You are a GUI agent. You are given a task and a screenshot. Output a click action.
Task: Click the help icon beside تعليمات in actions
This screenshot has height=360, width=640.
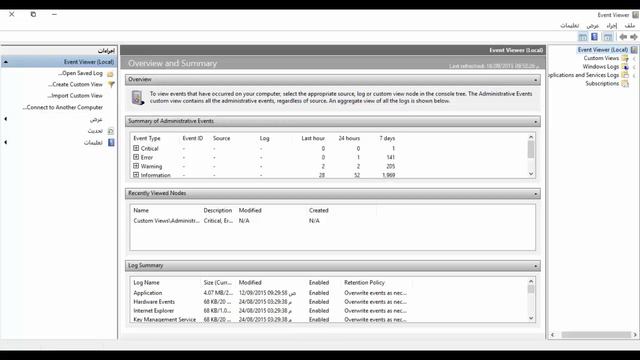pyautogui.click(x=111, y=142)
